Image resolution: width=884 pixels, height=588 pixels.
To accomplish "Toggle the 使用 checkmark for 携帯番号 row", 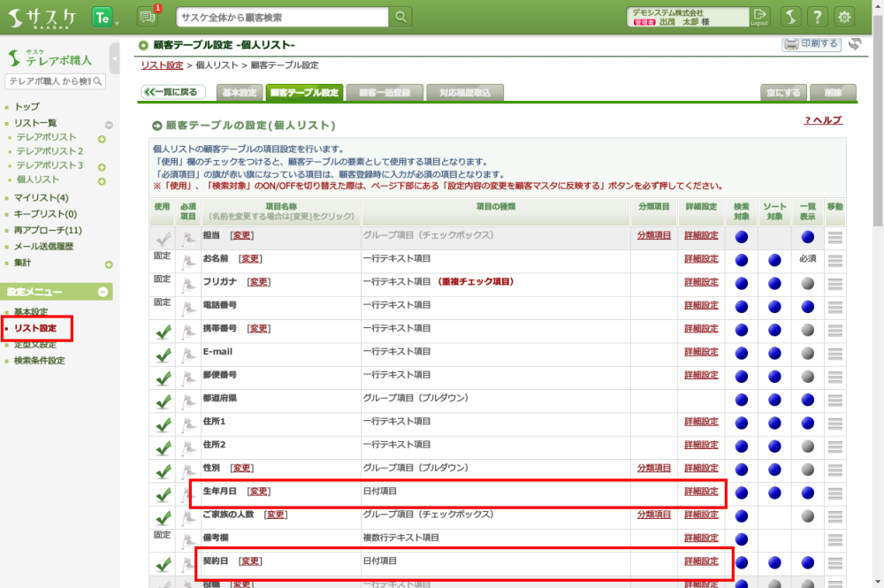I will pos(162,331).
